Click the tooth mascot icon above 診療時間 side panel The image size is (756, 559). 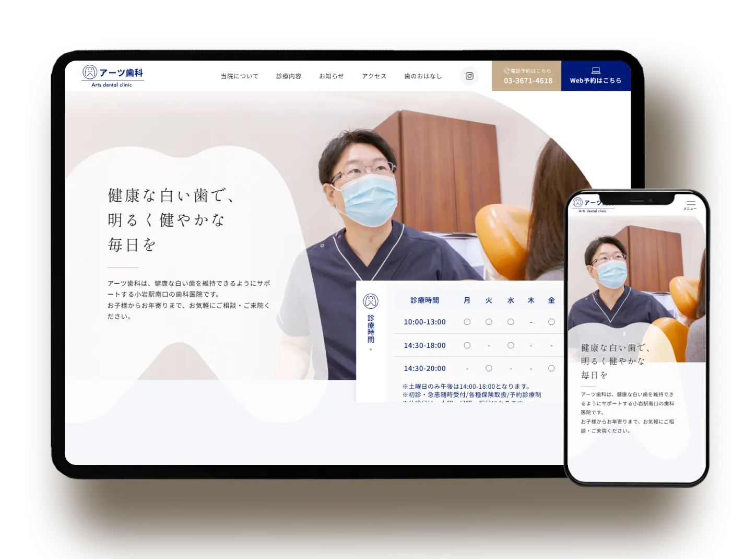tap(371, 301)
